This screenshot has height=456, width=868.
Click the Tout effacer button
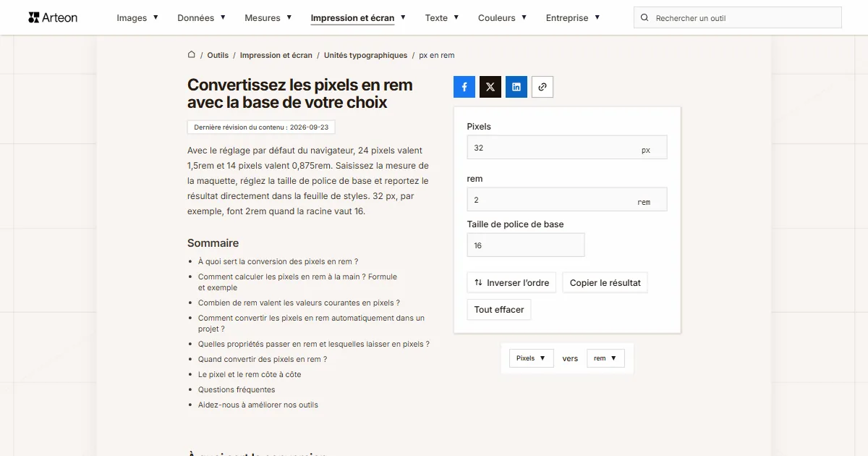(499, 310)
